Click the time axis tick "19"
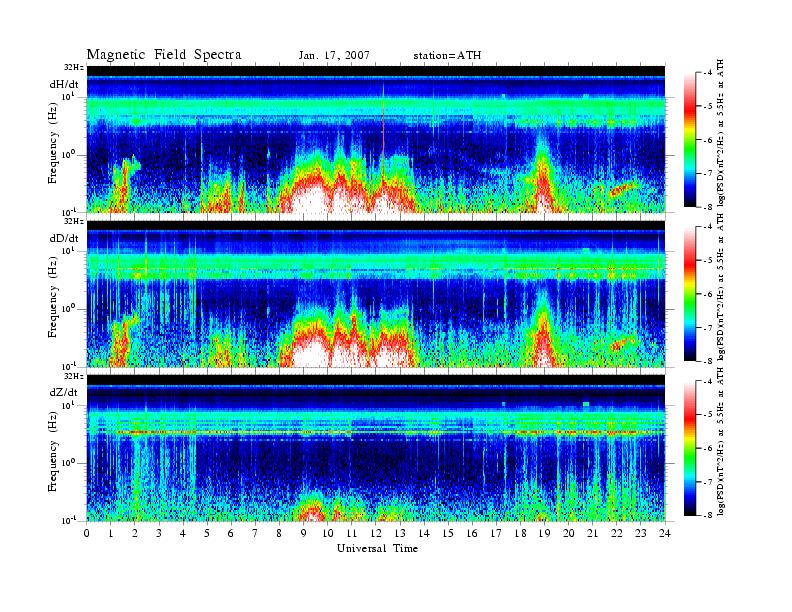 tap(544, 533)
